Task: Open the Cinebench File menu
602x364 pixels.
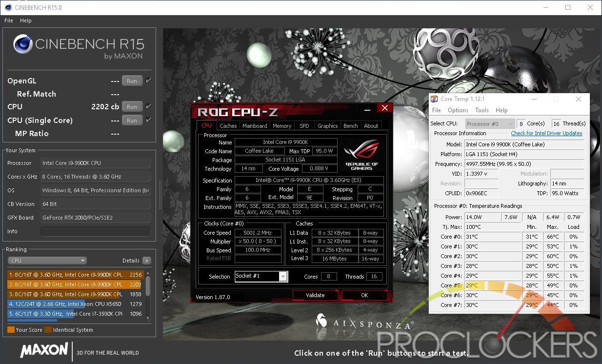Action: pyautogui.click(x=9, y=20)
